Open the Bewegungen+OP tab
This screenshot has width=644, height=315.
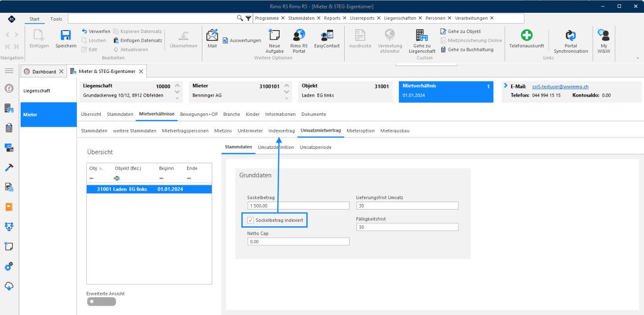(199, 114)
